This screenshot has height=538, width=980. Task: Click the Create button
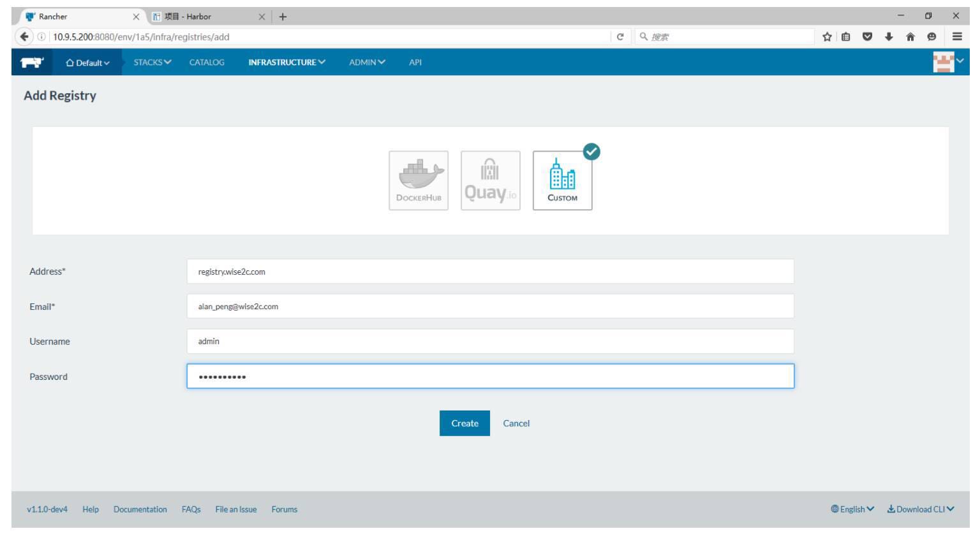[x=464, y=423]
